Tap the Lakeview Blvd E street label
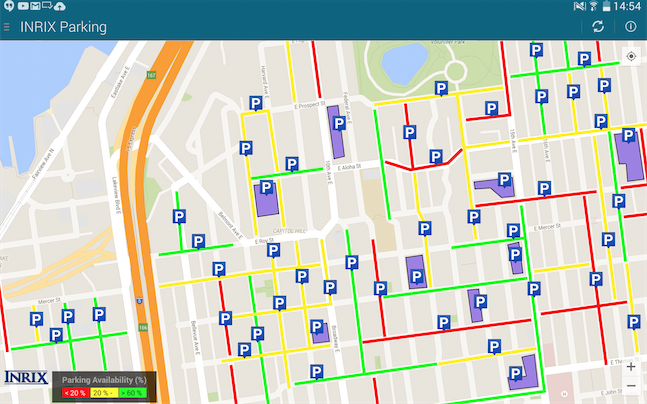Viewport: 647px width, 404px height. pos(116,195)
